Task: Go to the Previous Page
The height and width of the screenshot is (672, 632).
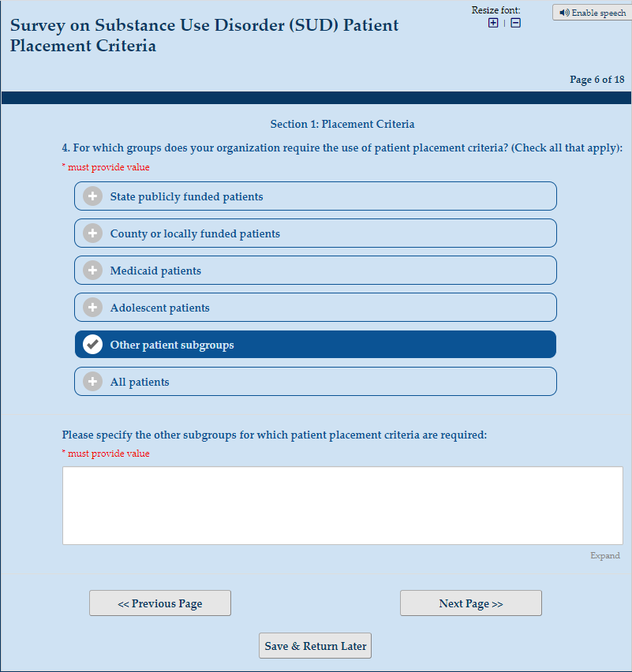Action: point(160,603)
